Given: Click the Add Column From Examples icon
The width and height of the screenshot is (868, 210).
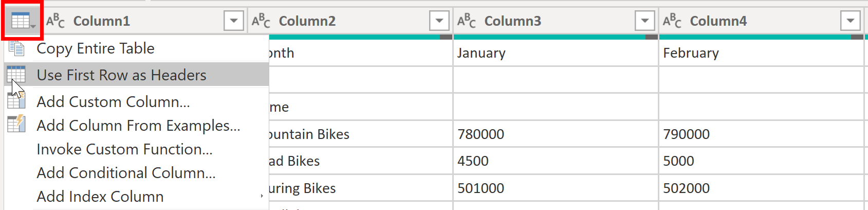Looking at the screenshot, I should click(16, 124).
